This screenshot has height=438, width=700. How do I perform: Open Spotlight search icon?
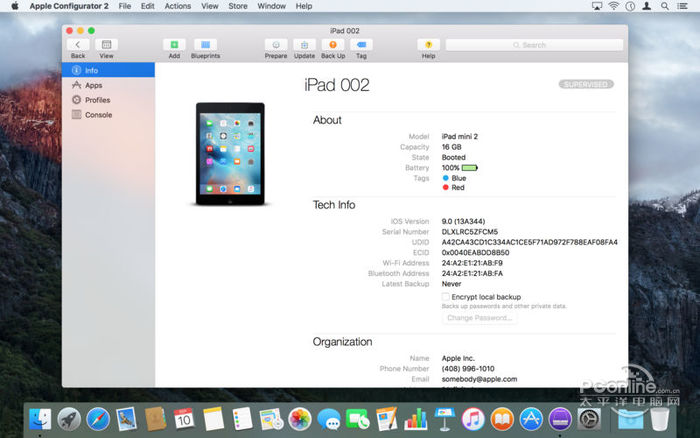click(x=665, y=6)
